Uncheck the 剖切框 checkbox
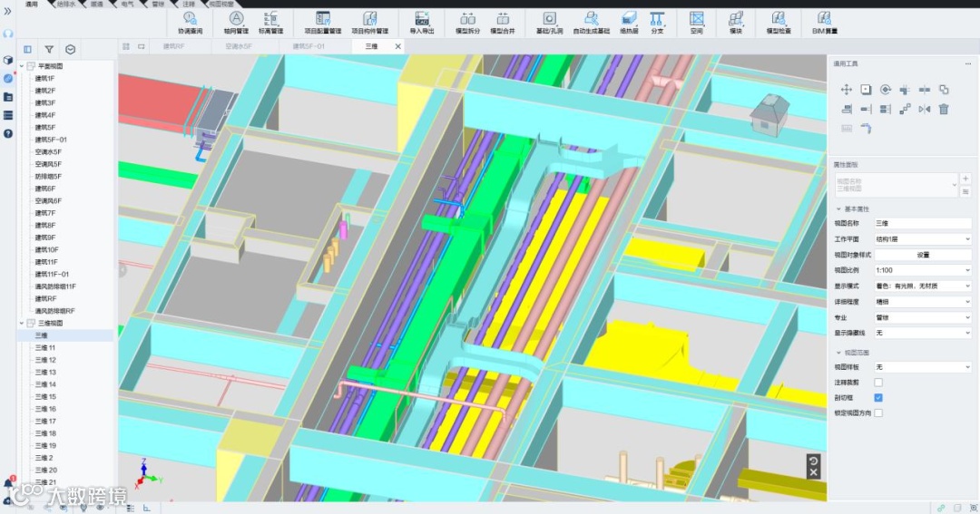The height and width of the screenshot is (514, 980). [x=877, y=398]
